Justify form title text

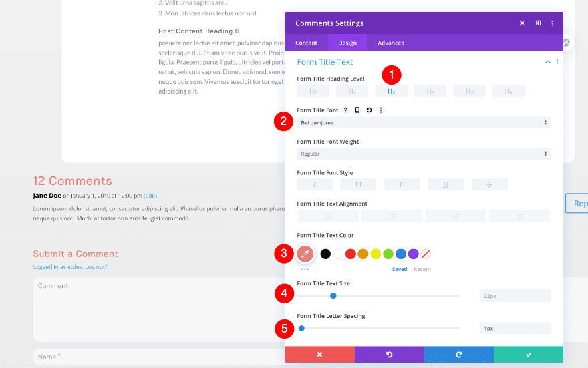tap(519, 216)
